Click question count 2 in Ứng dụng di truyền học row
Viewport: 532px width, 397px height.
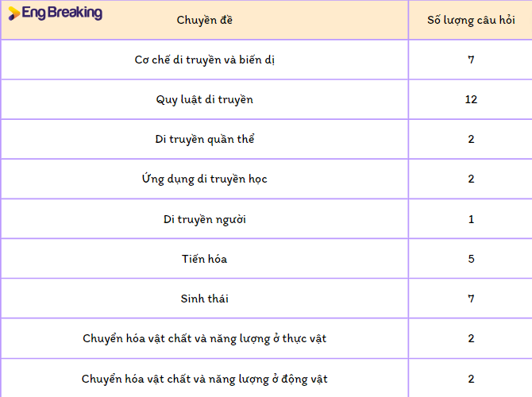click(x=471, y=179)
